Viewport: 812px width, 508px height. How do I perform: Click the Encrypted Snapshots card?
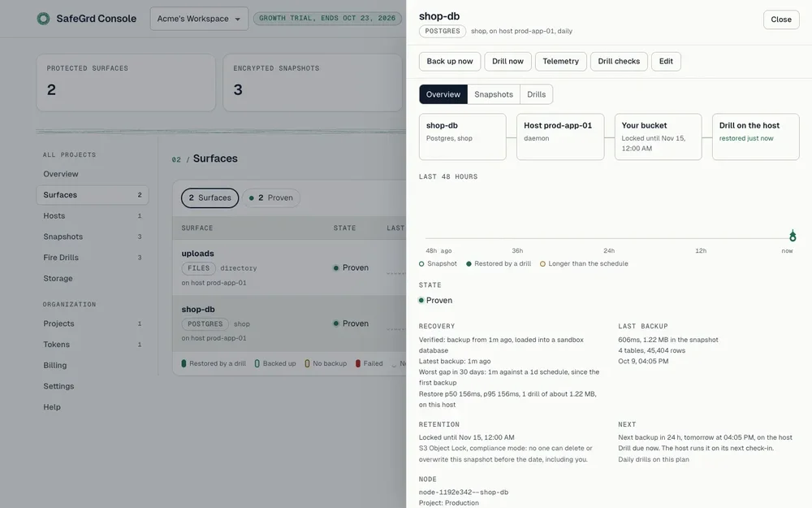click(313, 83)
